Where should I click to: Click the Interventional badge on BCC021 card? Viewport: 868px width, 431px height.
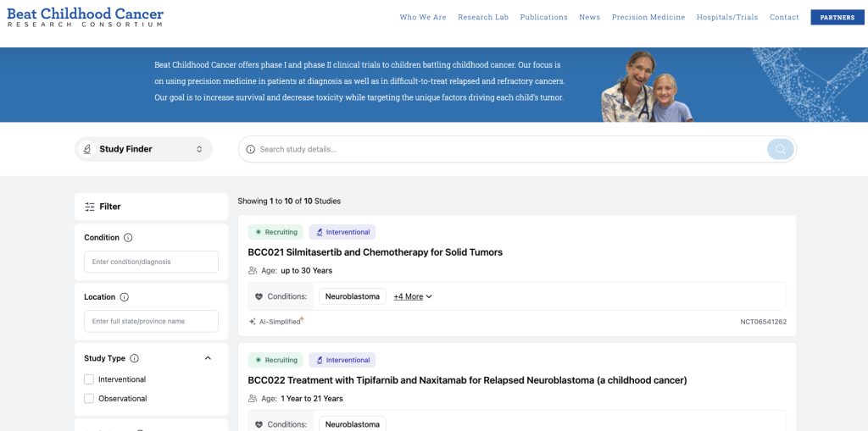point(342,232)
